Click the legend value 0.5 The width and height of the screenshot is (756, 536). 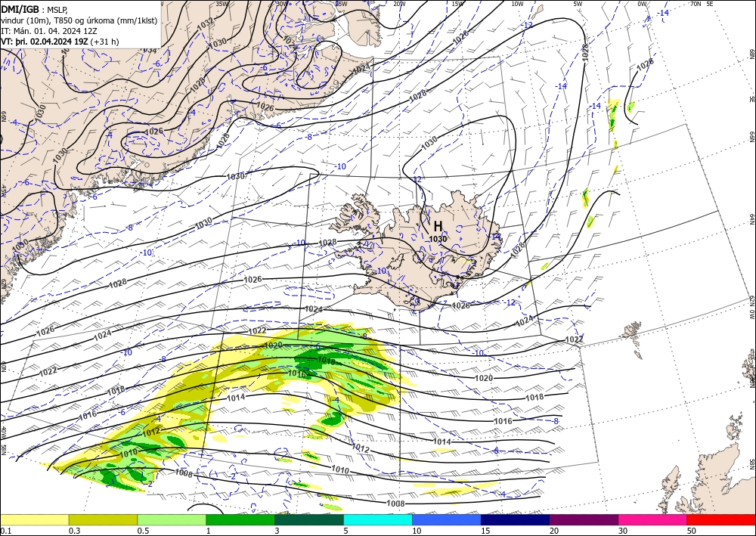click(143, 531)
